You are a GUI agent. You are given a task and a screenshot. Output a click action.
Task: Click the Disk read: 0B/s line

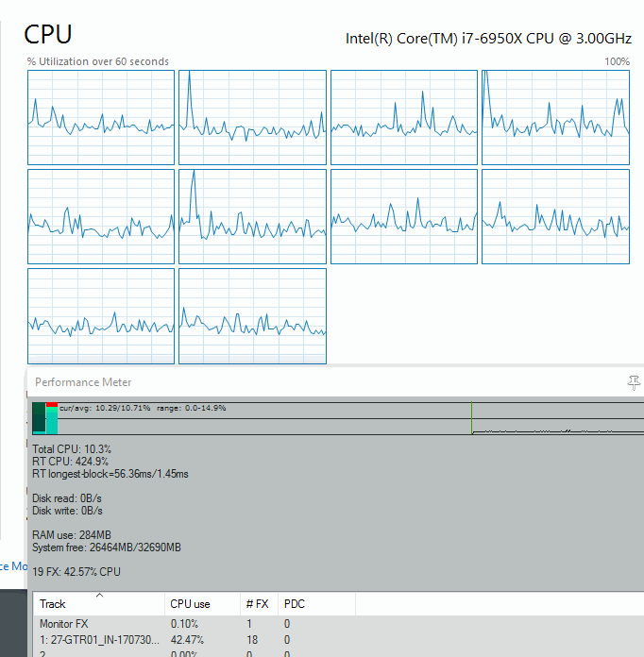click(x=67, y=498)
